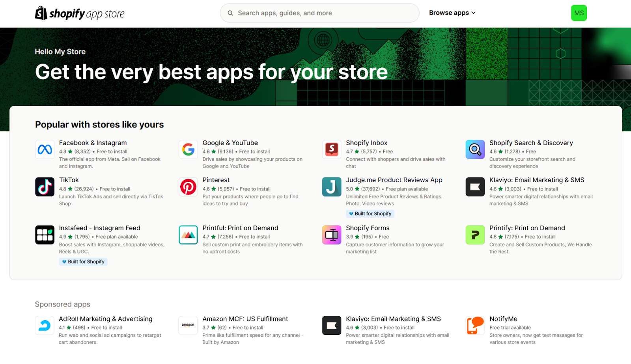The width and height of the screenshot is (631, 364).
Task: Click the Amazon MCF sponsored app icon
Action: 188,325
